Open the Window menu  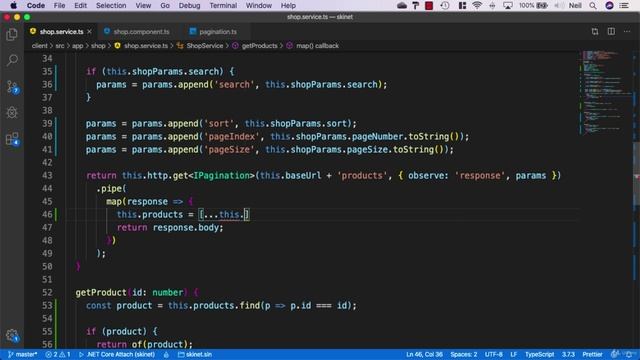coord(258,5)
